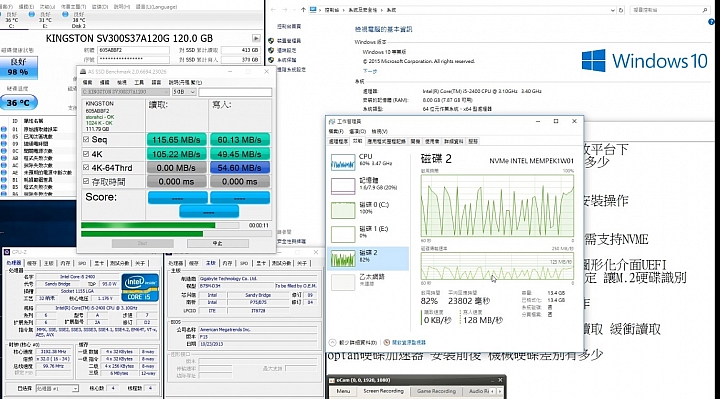Viewport: 720px width, 399px height.
Task: Click the lower AS SSD progress bar
Action: (x=176, y=234)
